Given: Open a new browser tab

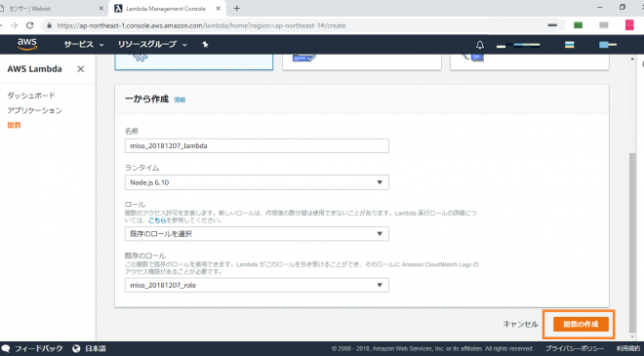Looking at the screenshot, I should click(236, 8).
